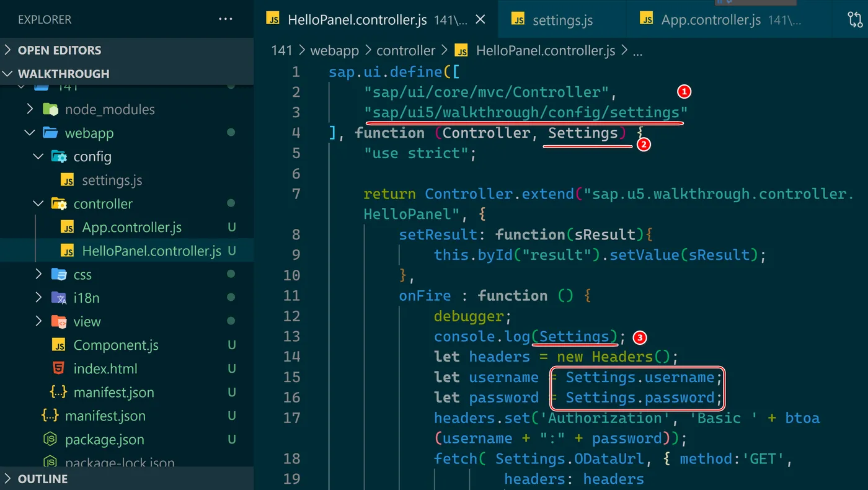Click line number 13 in the gutter

[291, 337]
